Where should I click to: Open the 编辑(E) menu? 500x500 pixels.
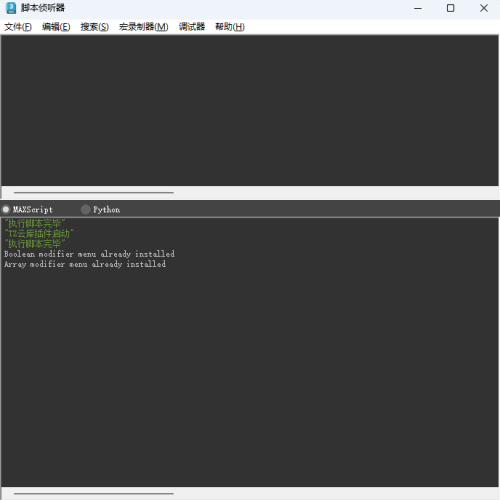click(56, 27)
